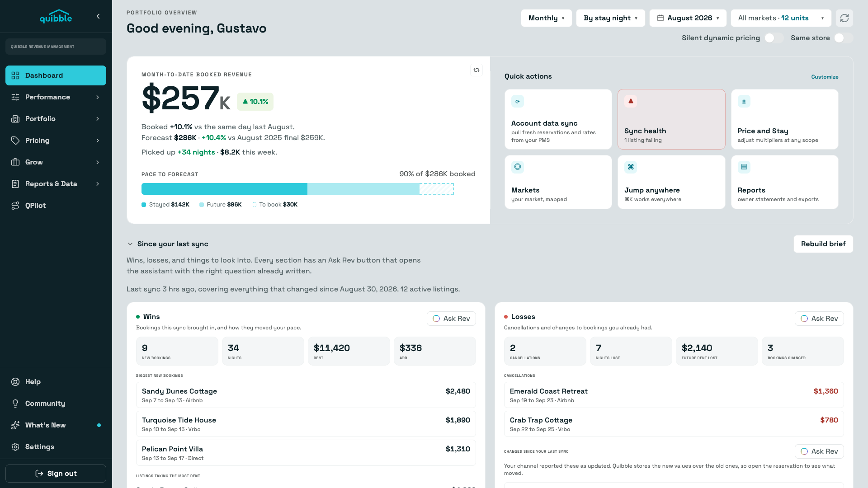
Task: Click the Price and Stay plus-minus icon
Action: click(744, 101)
